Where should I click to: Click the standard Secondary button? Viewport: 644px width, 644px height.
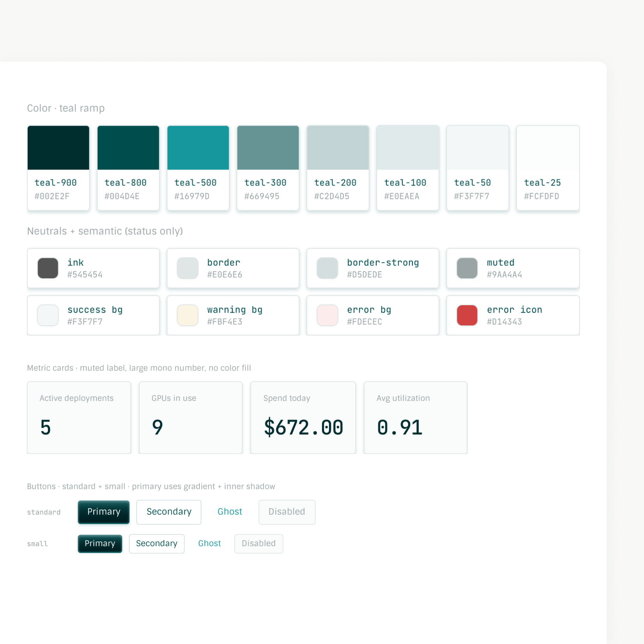point(169,512)
